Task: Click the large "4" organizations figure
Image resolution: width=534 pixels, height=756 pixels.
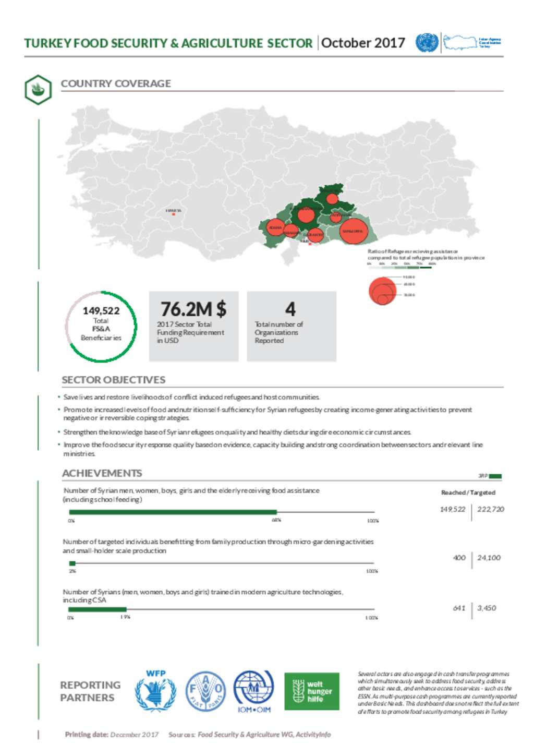Action: tap(290, 309)
